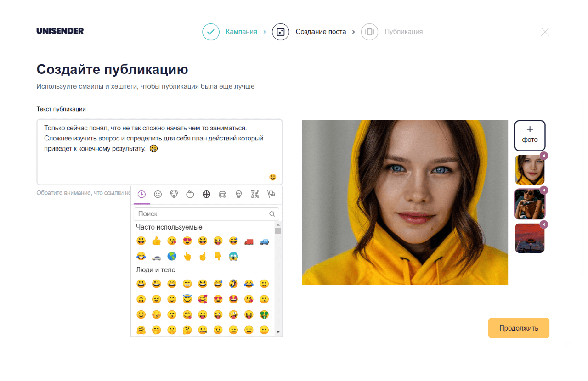The width and height of the screenshot is (588, 381).
Task: Open the activities (basketball) emoji tab
Action: 206,194
